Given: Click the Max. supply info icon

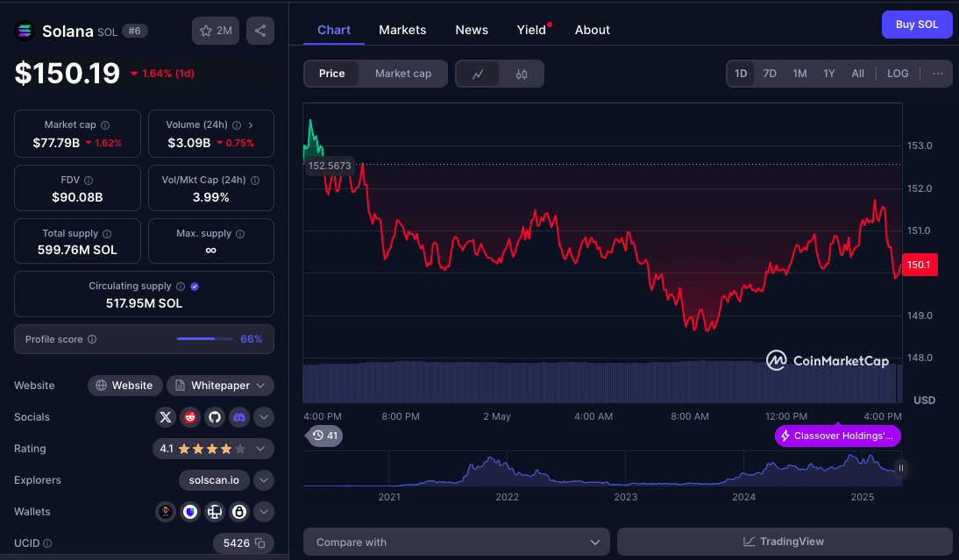Looking at the screenshot, I should [240, 233].
